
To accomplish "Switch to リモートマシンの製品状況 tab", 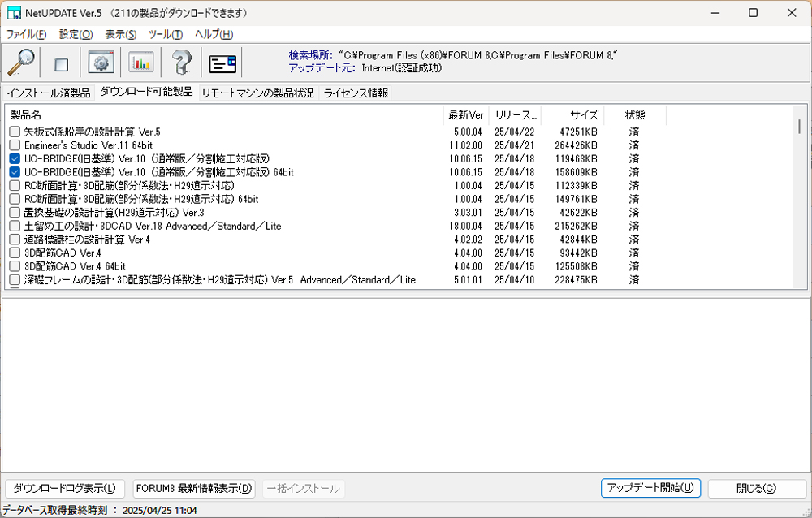I will pyautogui.click(x=257, y=93).
